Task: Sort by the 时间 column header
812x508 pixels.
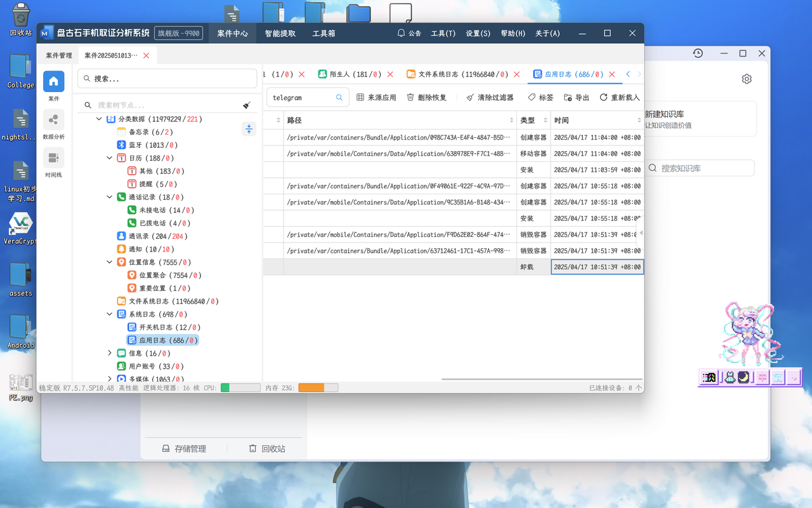Action: point(597,120)
